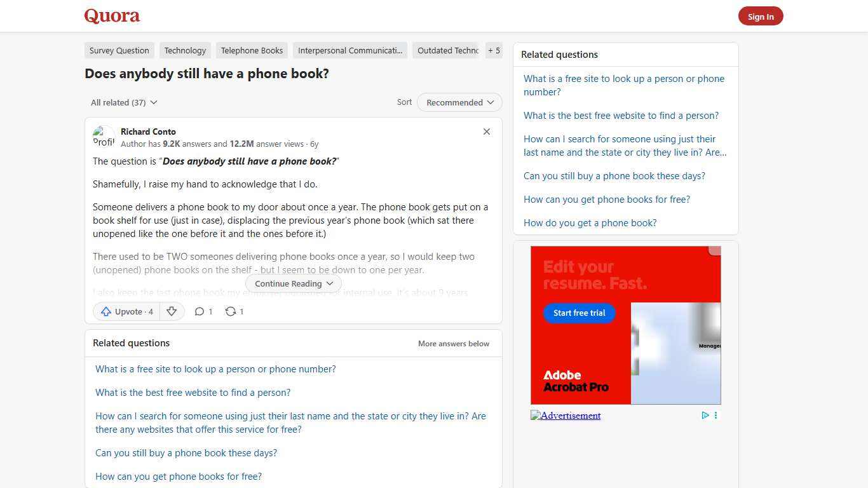Image resolution: width=868 pixels, height=488 pixels.
Task: Start free trial in the Adobe ad
Action: point(579,313)
